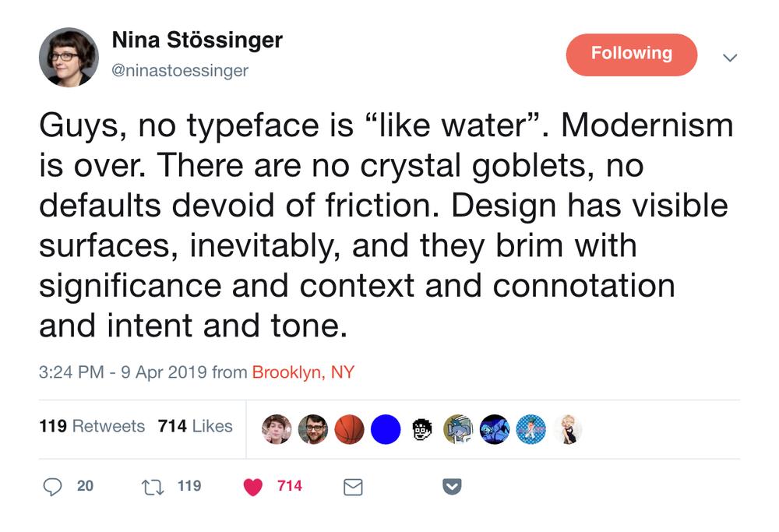The image size is (779, 532).
Task: Open the first liker's avatar photo
Action: (x=277, y=429)
